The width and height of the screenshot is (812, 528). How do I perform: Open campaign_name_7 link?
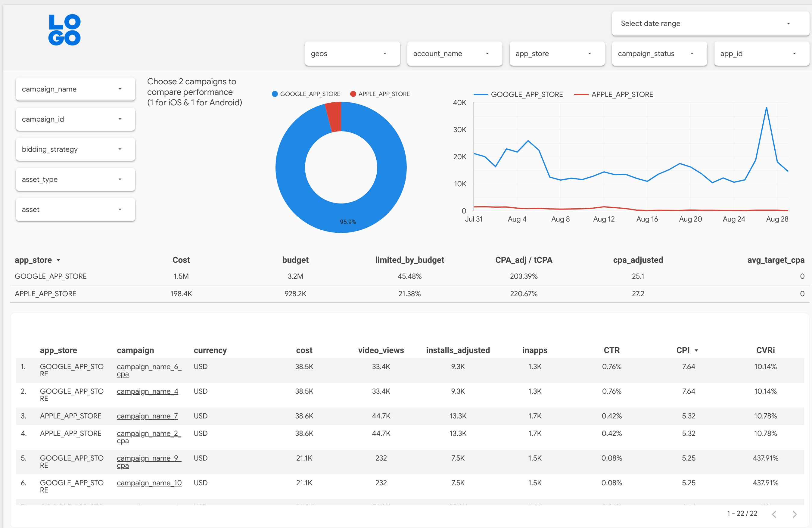(147, 416)
